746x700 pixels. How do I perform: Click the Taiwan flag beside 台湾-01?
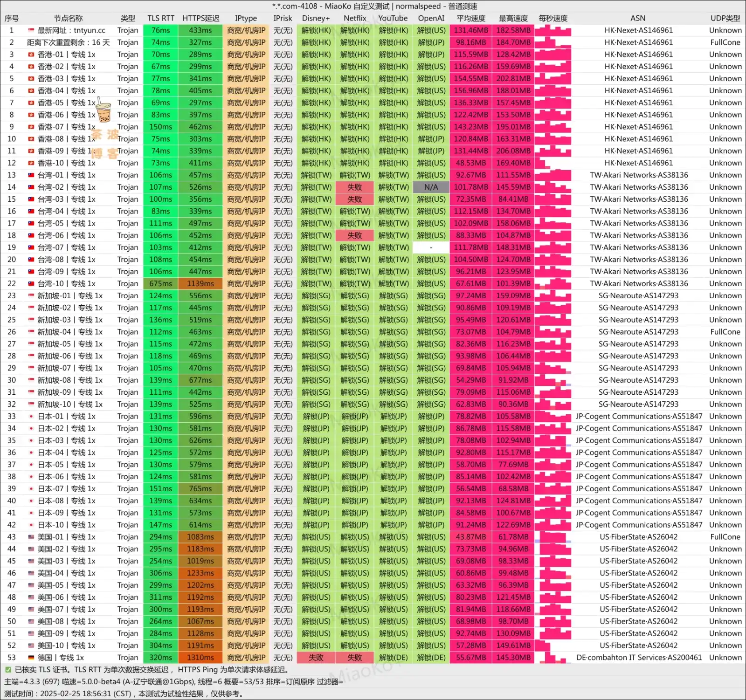pos(31,175)
